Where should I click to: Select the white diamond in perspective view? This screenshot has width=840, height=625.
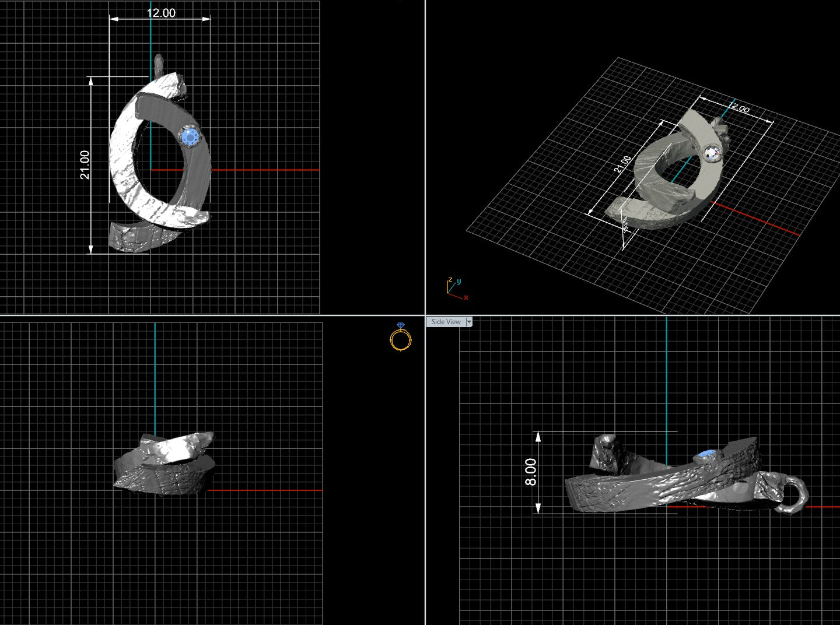[712, 153]
